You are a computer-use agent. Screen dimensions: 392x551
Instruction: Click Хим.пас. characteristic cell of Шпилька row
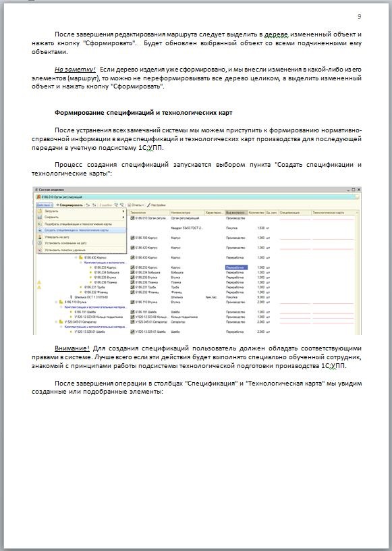click(x=211, y=297)
